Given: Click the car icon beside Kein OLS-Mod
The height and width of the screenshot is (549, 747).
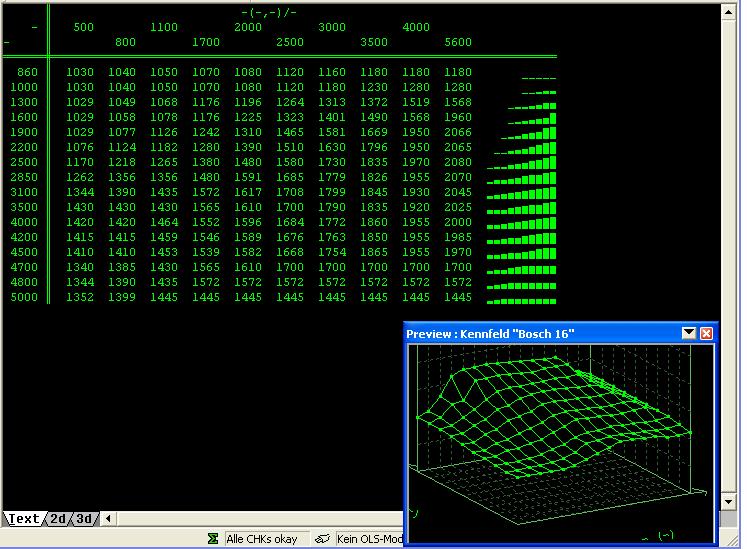Looking at the screenshot, I should [323, 539].
